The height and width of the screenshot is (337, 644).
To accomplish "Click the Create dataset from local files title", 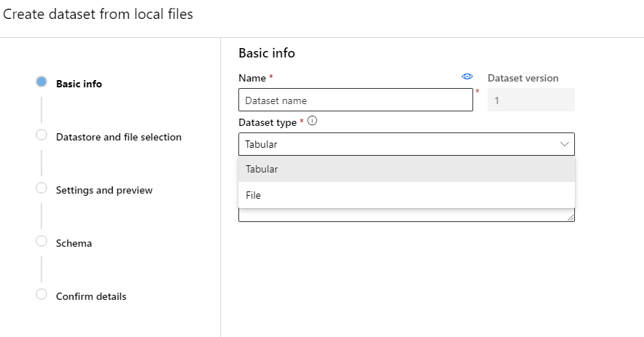I will [x=97, y=14].
